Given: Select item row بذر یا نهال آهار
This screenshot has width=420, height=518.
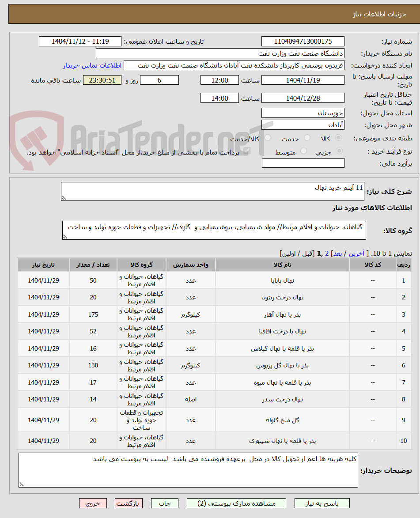Looking at the screenshot, I should [x=215, y=314].
